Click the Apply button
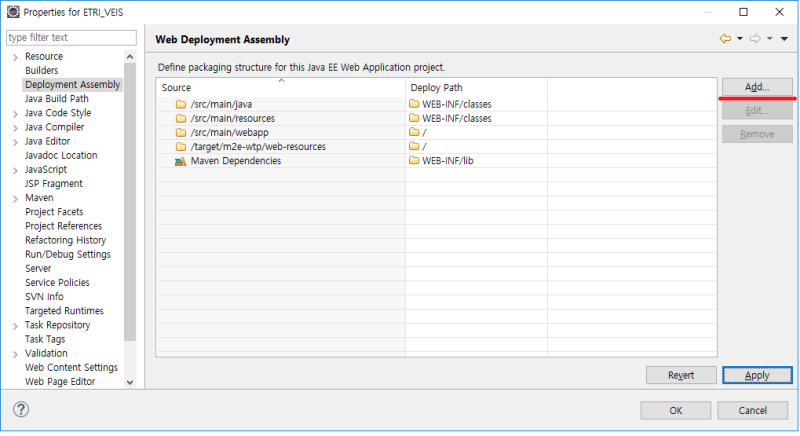This screenshot has height=436, width=800. point(757,375)
